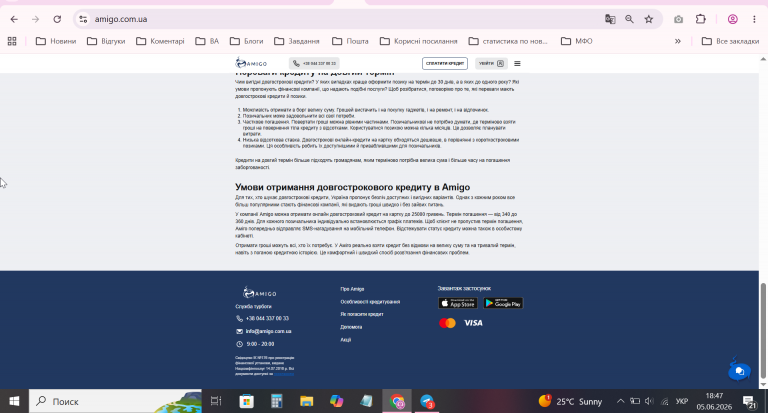768x413 pixels.
Task: Open Task View on the taskbar
Action: point(216,401)
